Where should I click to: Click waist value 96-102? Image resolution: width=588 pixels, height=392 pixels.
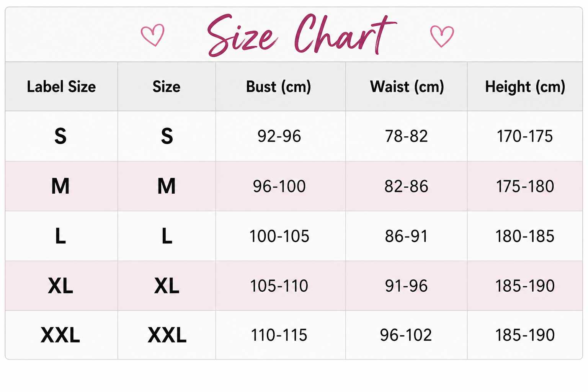coord(406,335)
